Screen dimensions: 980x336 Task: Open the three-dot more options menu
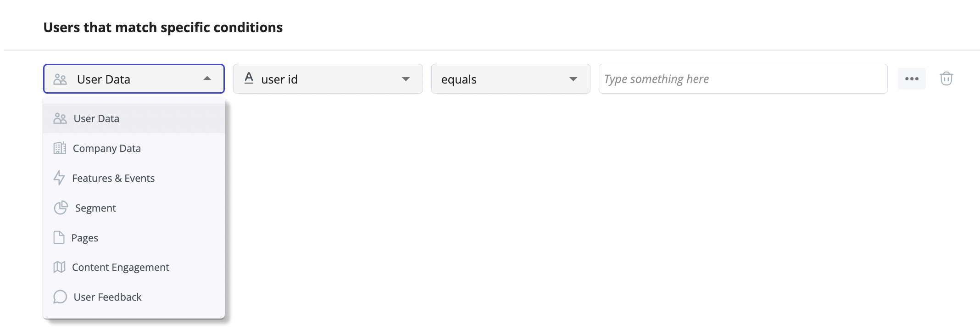coord(912,78)
